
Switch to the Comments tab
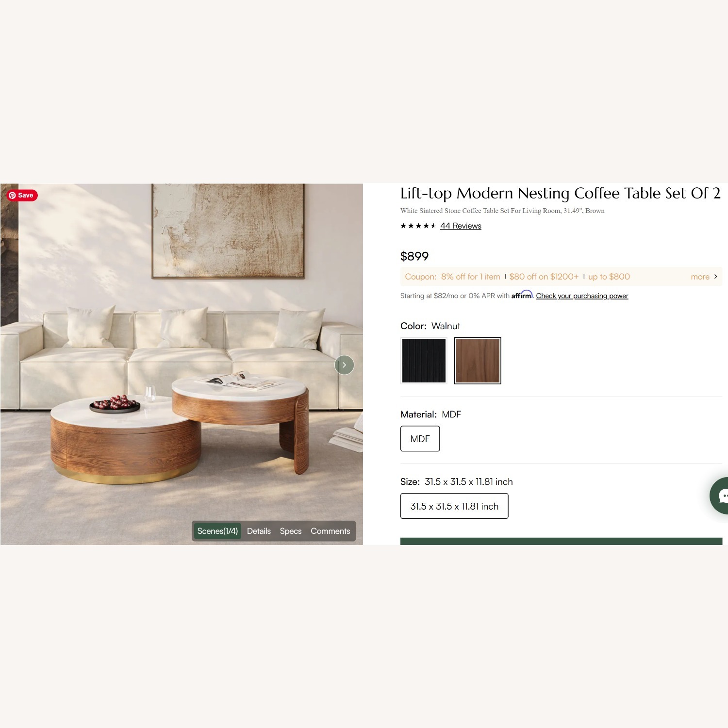click(330, 531)
